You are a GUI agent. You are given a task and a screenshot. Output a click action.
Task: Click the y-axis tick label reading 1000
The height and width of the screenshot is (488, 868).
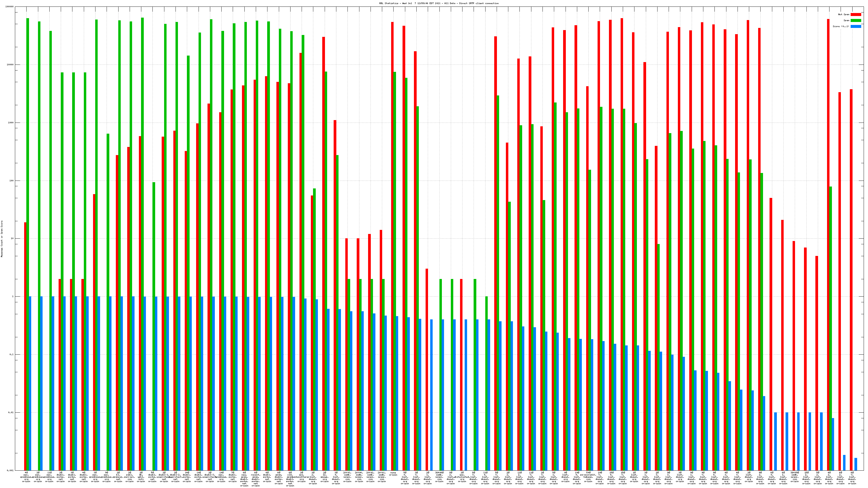coord(11,123)
